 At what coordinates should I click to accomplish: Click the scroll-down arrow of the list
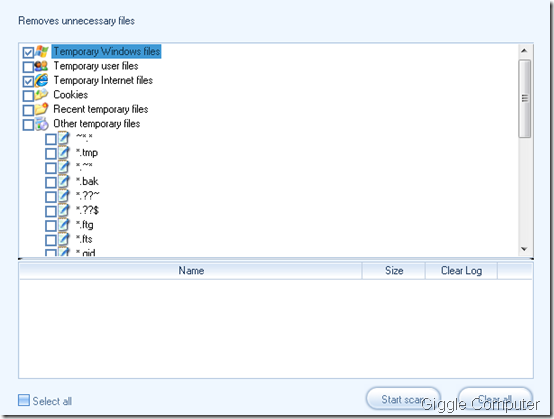[x=524, y=249]
